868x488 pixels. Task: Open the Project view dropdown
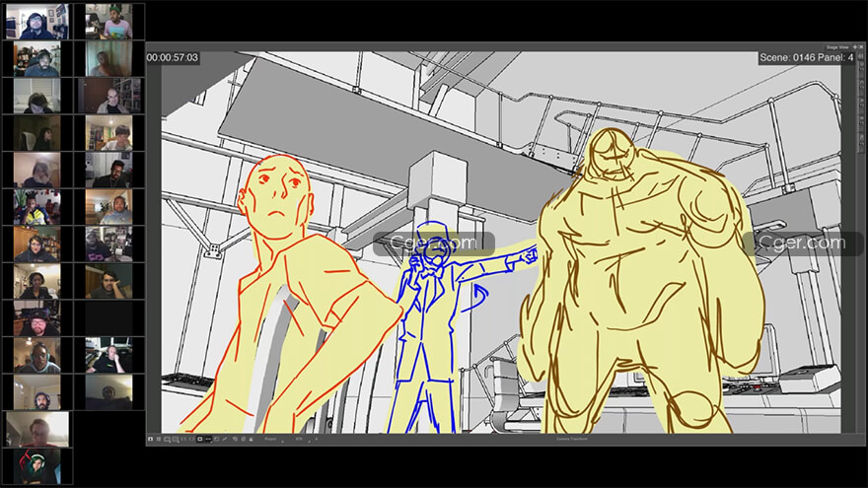click(x=274, y=440)
